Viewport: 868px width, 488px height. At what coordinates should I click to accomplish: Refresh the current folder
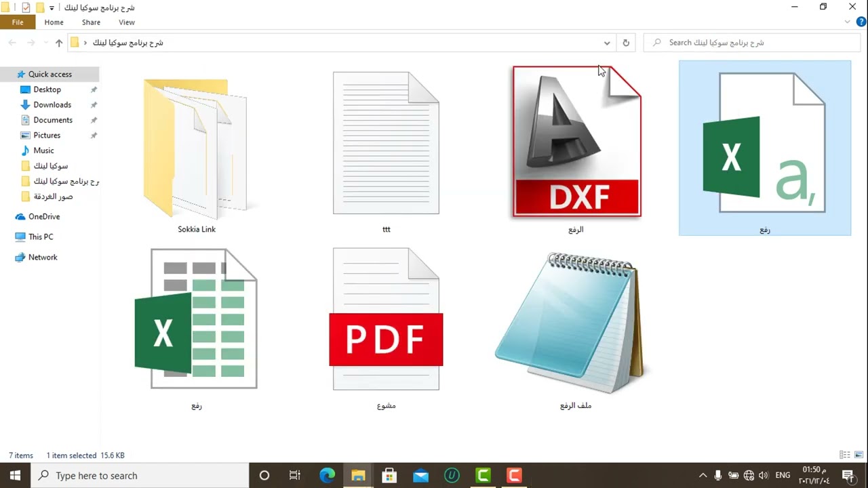click(x=626, y=43)
